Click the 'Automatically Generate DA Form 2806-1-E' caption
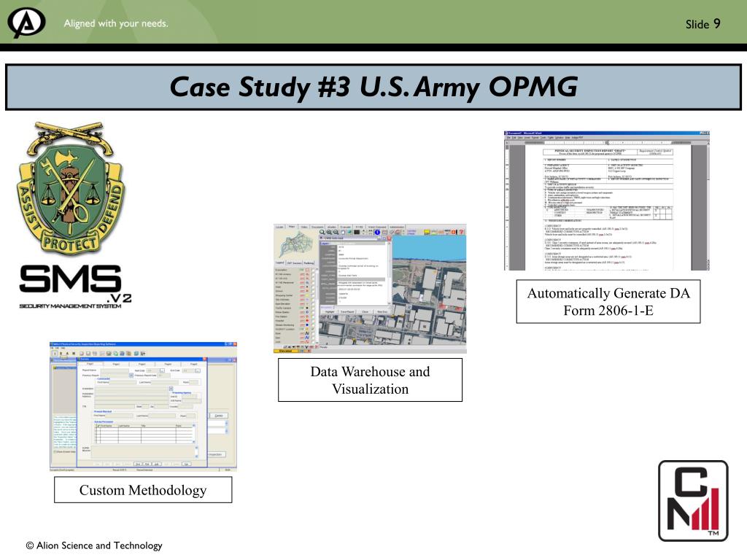Viewport: 747px width, 560px height. 608,301
